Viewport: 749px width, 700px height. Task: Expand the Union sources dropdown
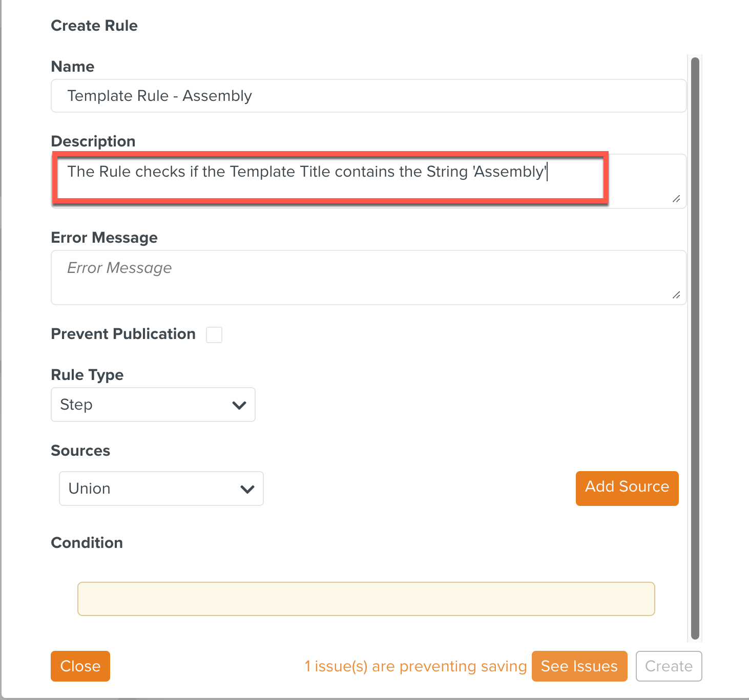(161, 489)
